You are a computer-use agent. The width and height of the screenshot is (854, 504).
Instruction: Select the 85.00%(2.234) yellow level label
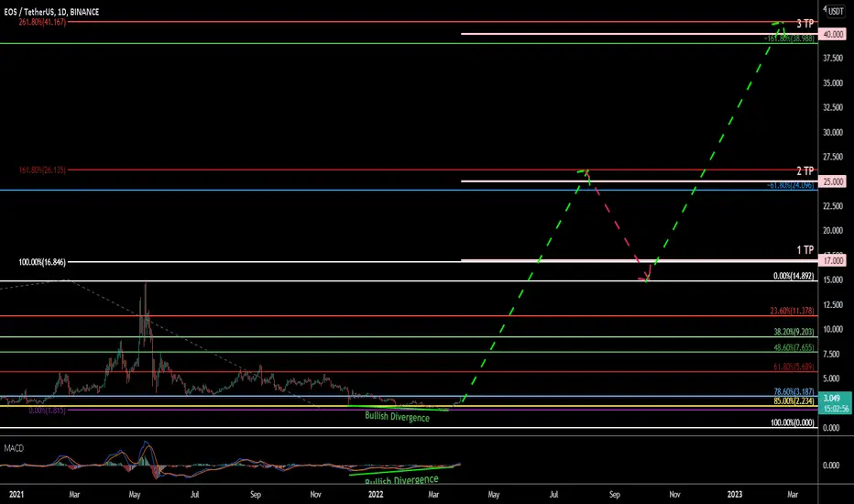[x=794, y=401]
